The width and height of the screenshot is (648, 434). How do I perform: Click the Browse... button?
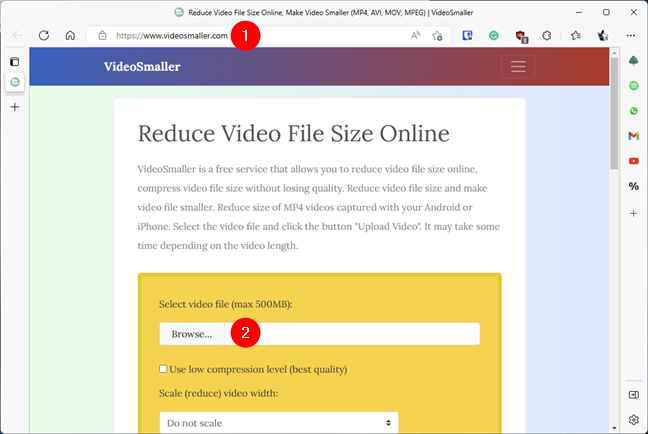point(192,334)
